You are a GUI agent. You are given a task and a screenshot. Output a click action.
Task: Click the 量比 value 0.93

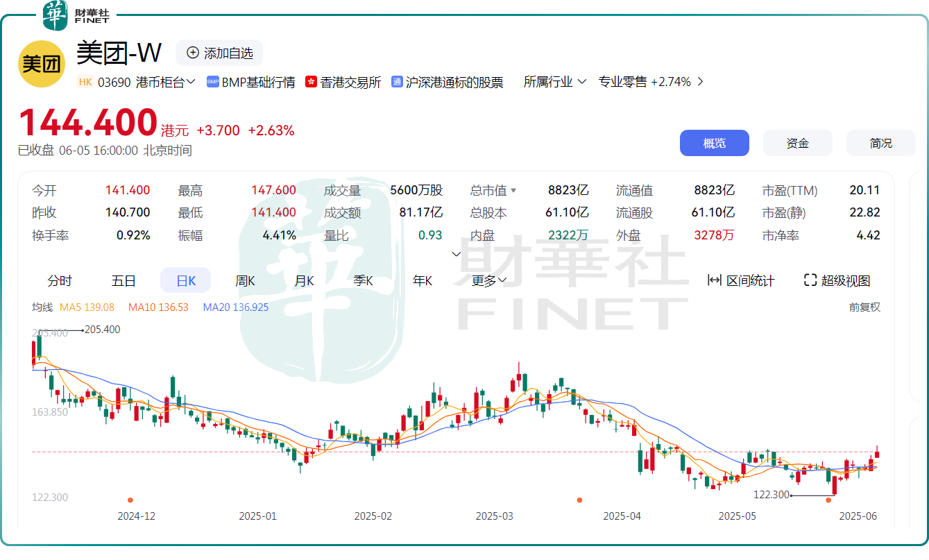point(430,235)
